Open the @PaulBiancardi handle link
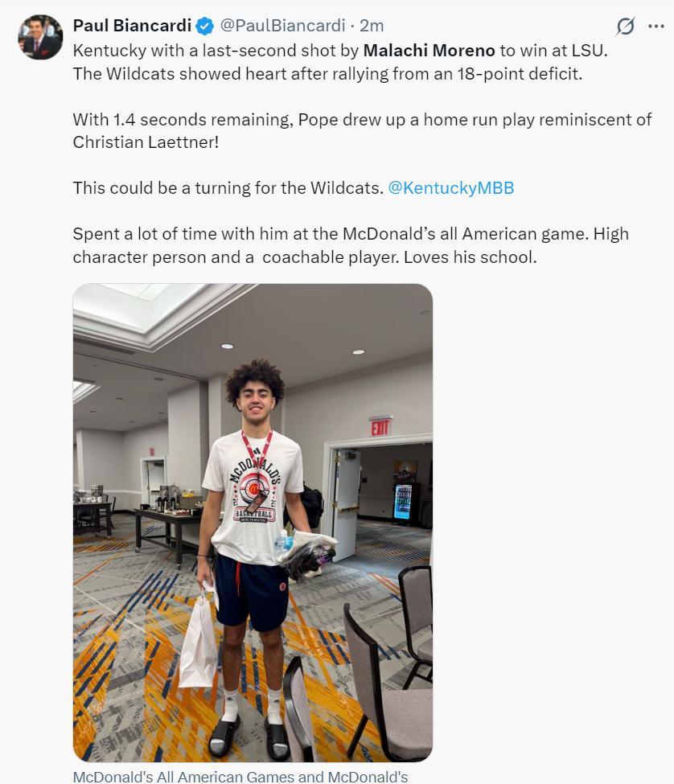 [x=282, y=26]
